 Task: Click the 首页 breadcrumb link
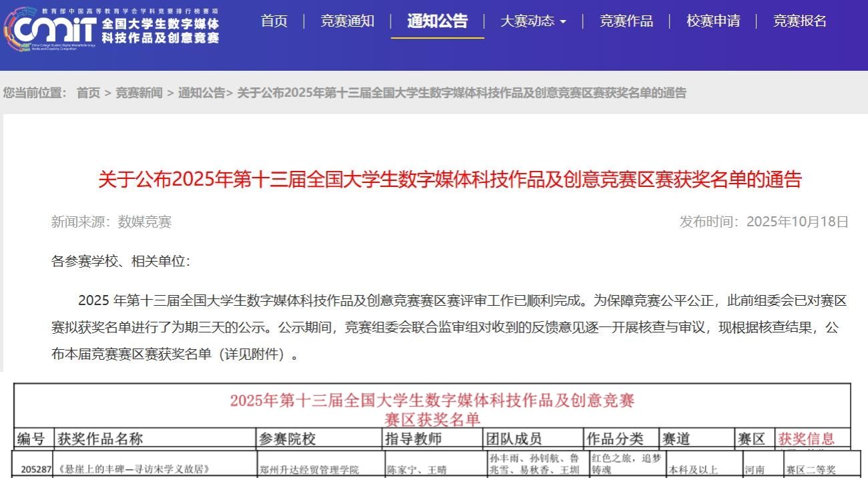coord(88,93)
